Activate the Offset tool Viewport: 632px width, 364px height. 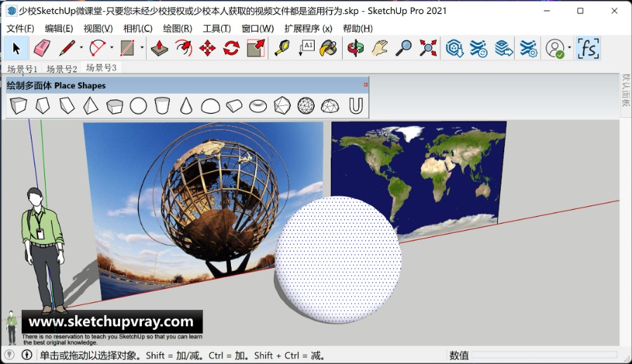tap(183, 48)
